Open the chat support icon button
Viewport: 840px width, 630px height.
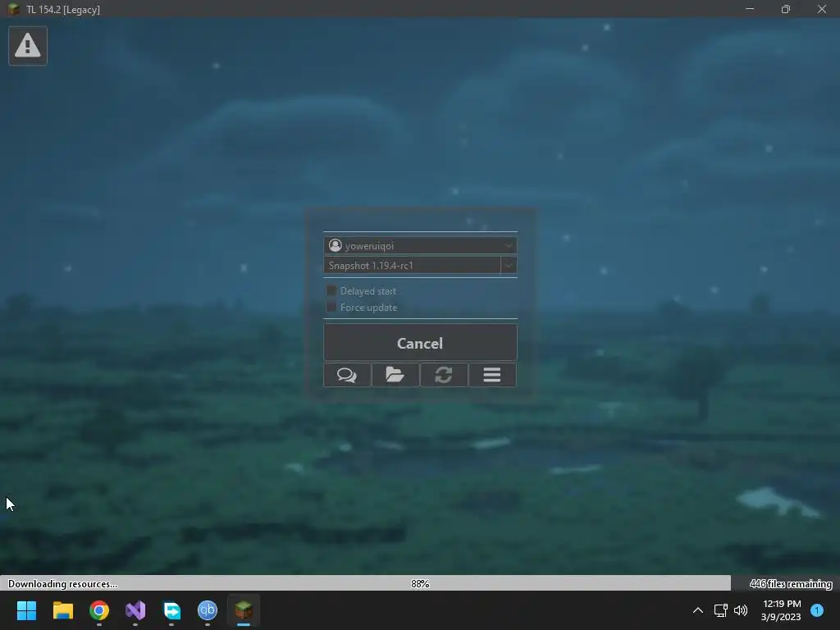(x=347, y=374)
